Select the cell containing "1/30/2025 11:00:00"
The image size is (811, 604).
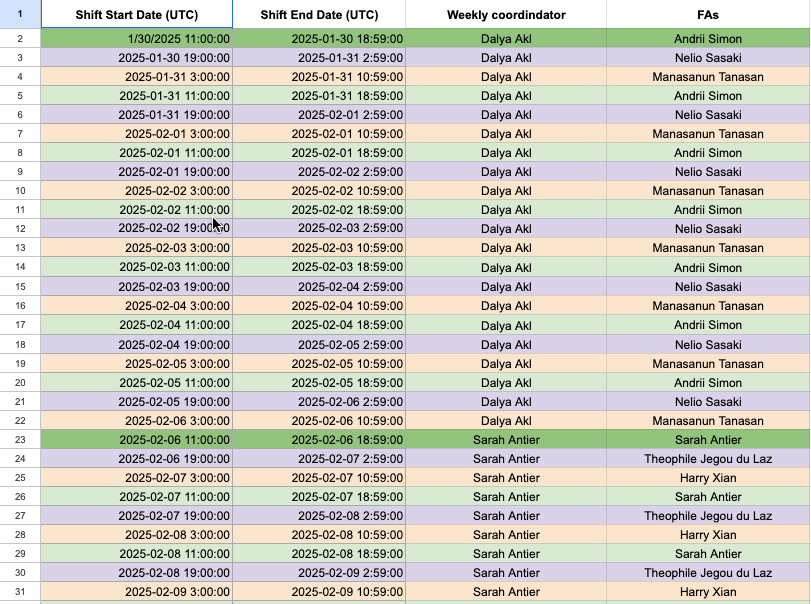click(136, 38)
